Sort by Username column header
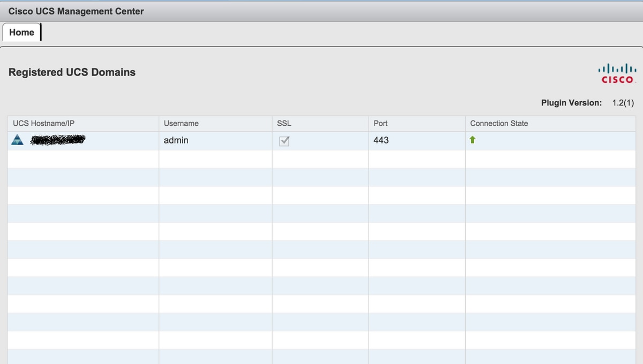The width and height of the screenshot is (643, 364). pos(215,123)
